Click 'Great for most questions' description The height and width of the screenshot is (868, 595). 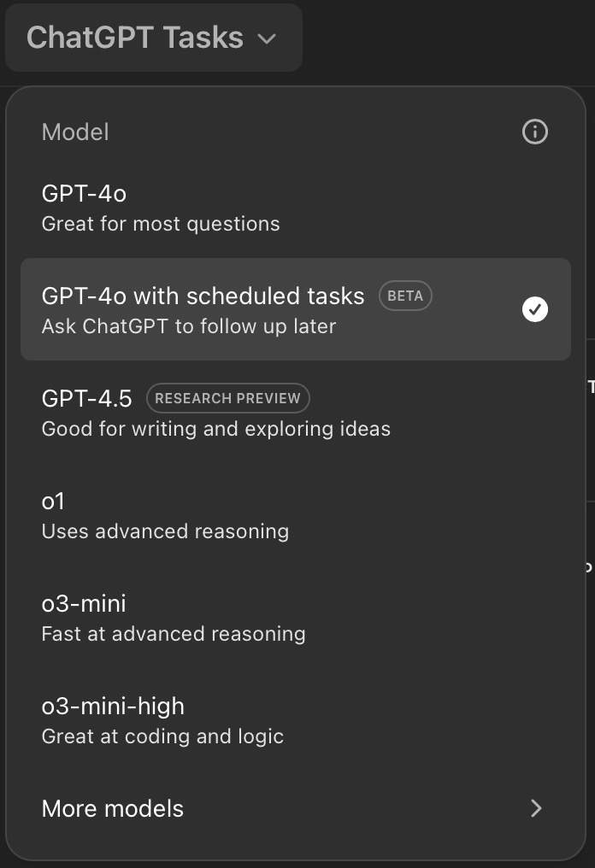point(161,224)
